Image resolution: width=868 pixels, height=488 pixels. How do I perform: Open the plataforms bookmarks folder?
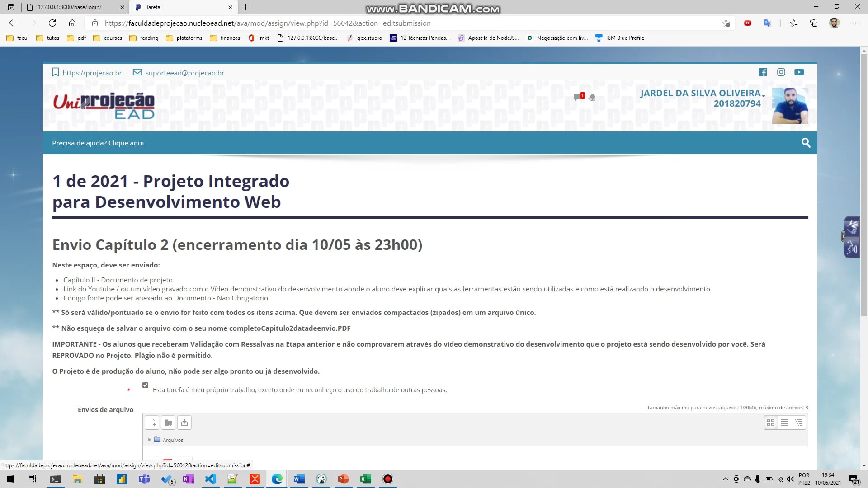(184, 38)
